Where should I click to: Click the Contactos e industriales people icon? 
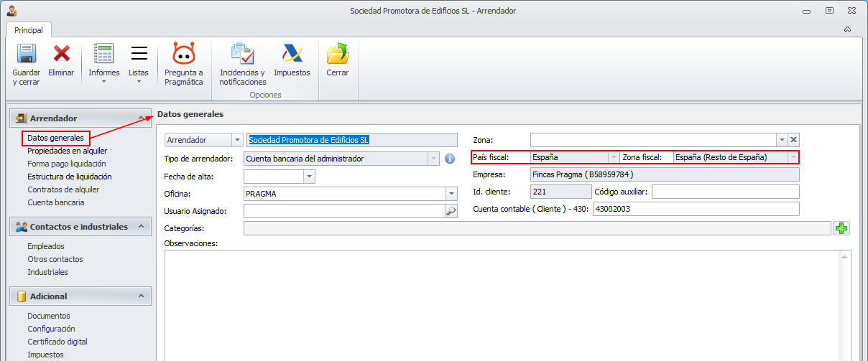21,227
